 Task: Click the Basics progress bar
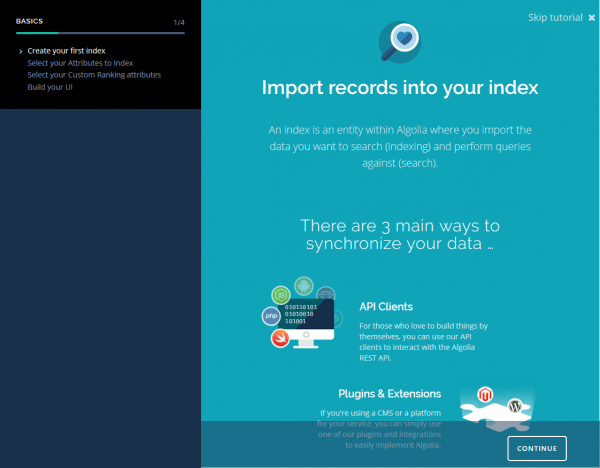pos(100,33)
